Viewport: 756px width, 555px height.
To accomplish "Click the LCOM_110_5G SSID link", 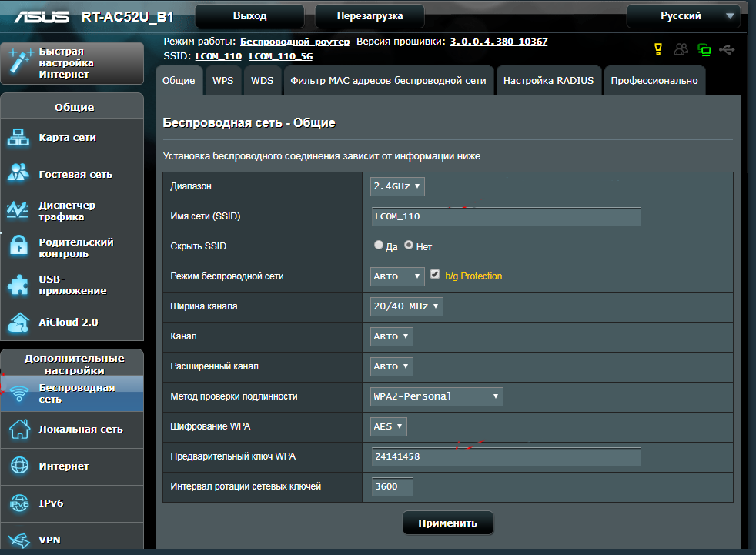I will (x=280, y=56).
